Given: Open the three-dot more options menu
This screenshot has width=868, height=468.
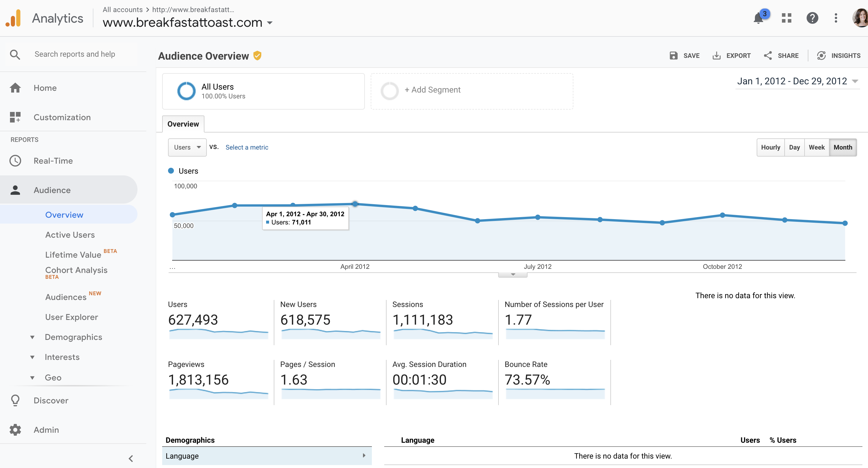Looking at the screenshot, I should (836, 18).
